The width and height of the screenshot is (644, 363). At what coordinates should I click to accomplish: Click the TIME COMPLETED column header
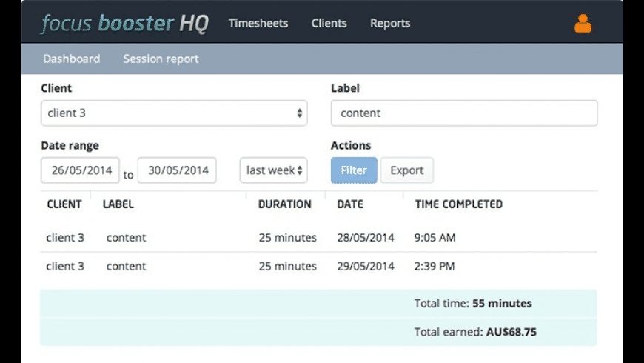click(x=459, y=204)
